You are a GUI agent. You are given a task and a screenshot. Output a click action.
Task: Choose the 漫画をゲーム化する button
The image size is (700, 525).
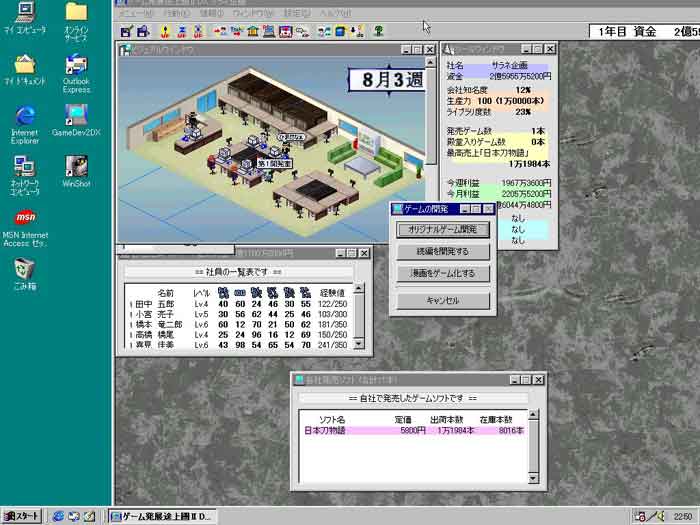click(443, 273)
